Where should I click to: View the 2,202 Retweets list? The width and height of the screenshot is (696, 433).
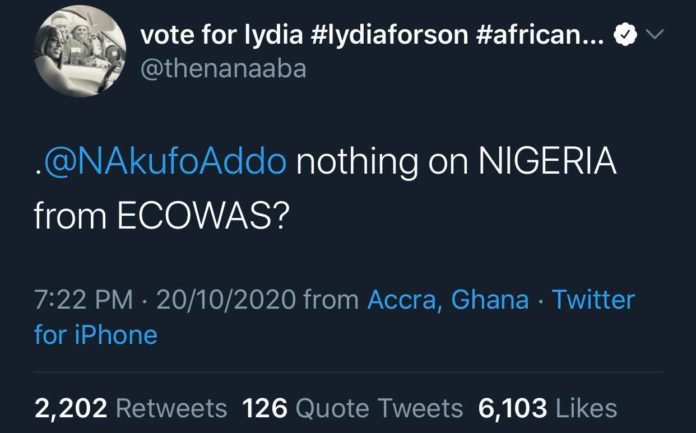pos(130,408)
